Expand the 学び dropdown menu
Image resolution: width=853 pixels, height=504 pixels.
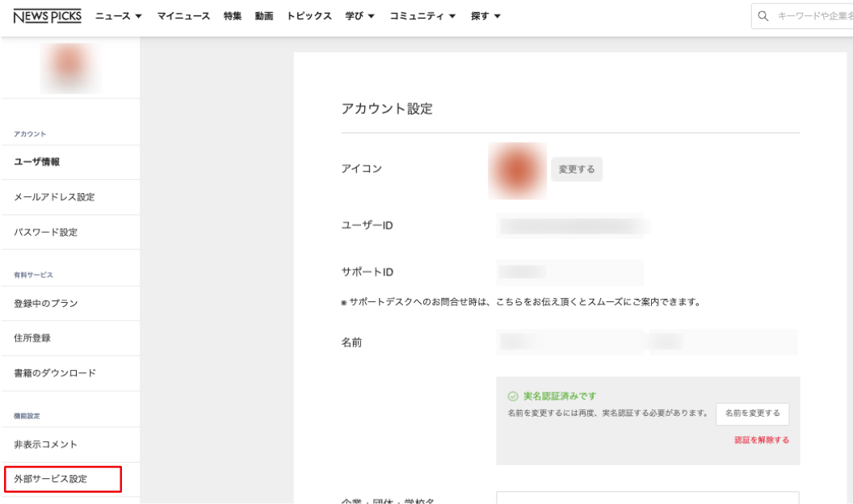(x=359, y=16)
